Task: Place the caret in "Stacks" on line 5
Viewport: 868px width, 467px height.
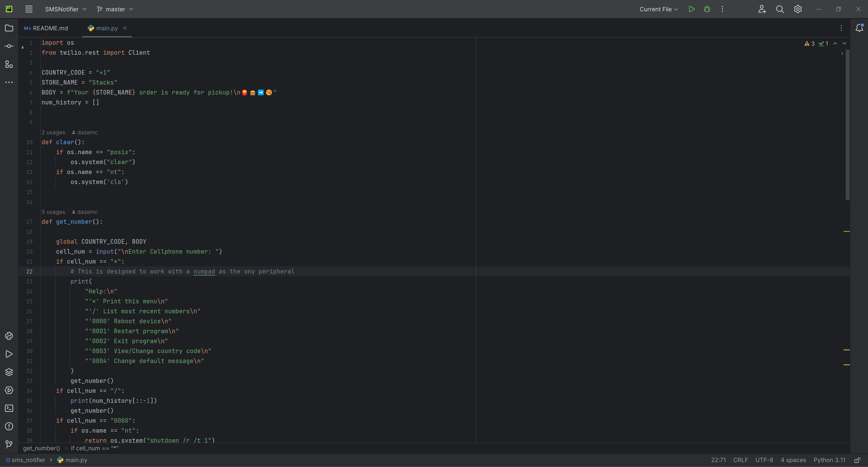Action: click(103, 83)
